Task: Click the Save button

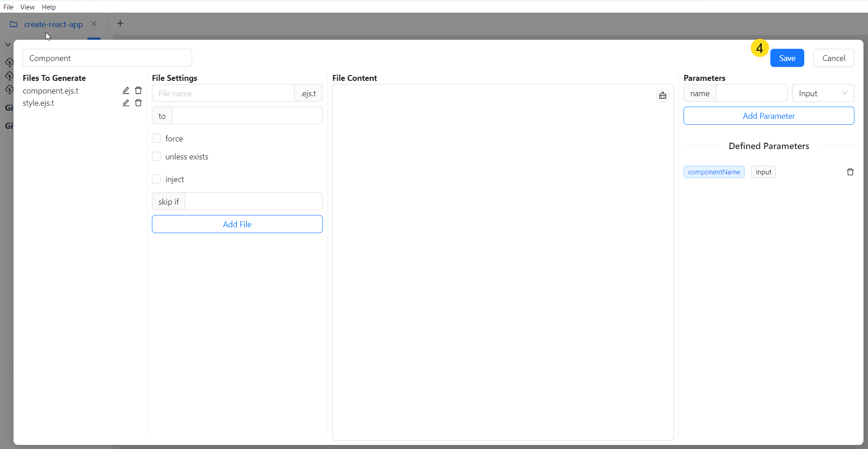Action: tap(787, 58)
